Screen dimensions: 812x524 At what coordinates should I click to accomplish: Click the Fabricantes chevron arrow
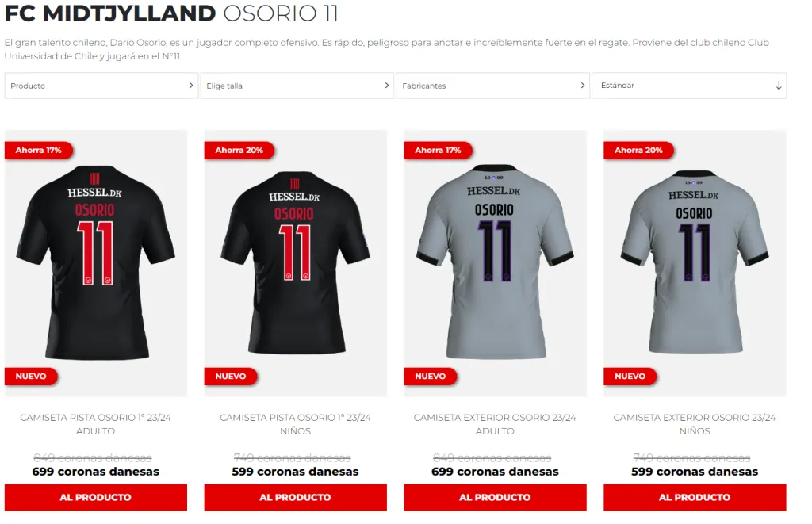click(582, 86)
